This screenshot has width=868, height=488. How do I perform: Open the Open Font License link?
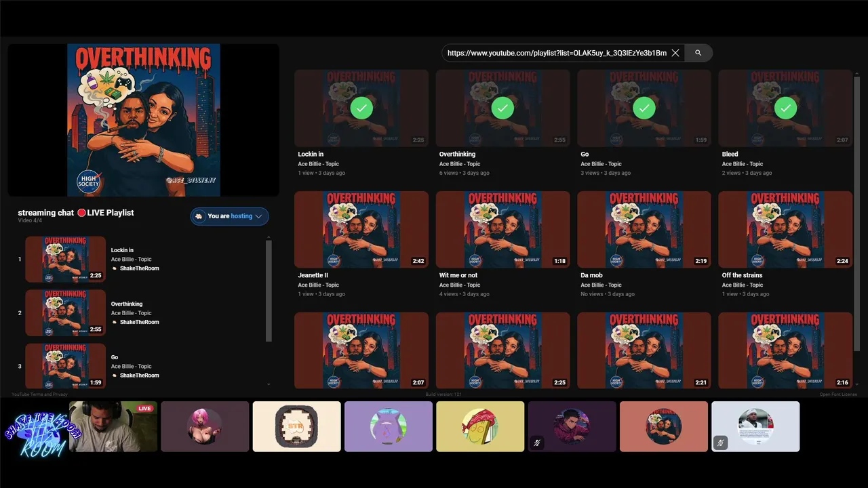pyautogui.click(x=838, y=394)
